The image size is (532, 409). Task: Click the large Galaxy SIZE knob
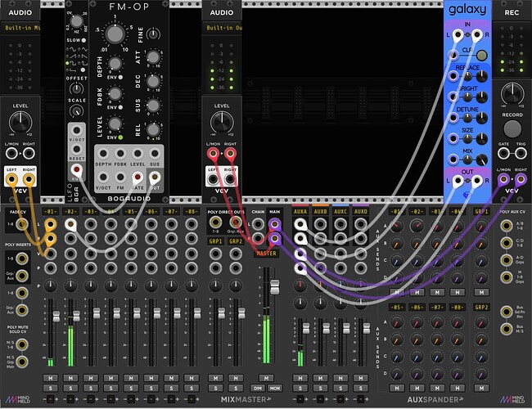482,138
